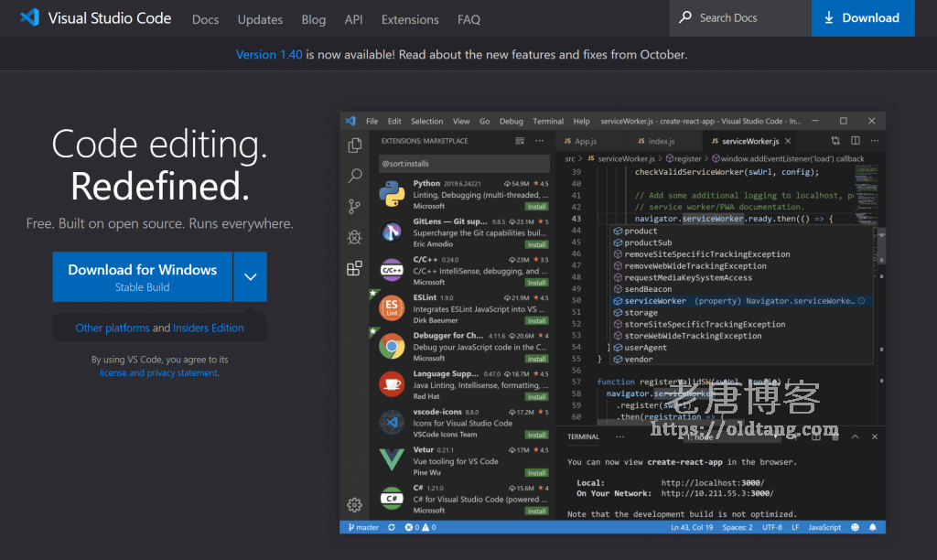The width and height of the screenshot is (937, 560).
Task: Click the Visual Studio Code logo icon
Action: point(30,17)
